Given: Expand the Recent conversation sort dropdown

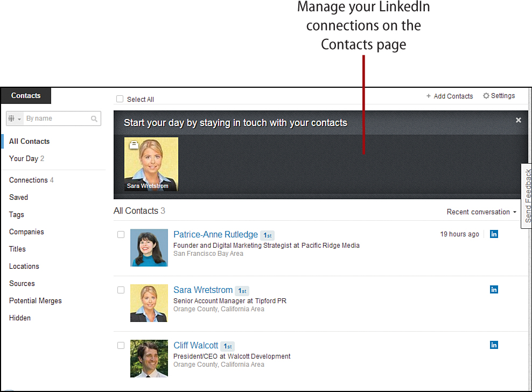Looking at the screenshot, I should click(x=481, y=212).
